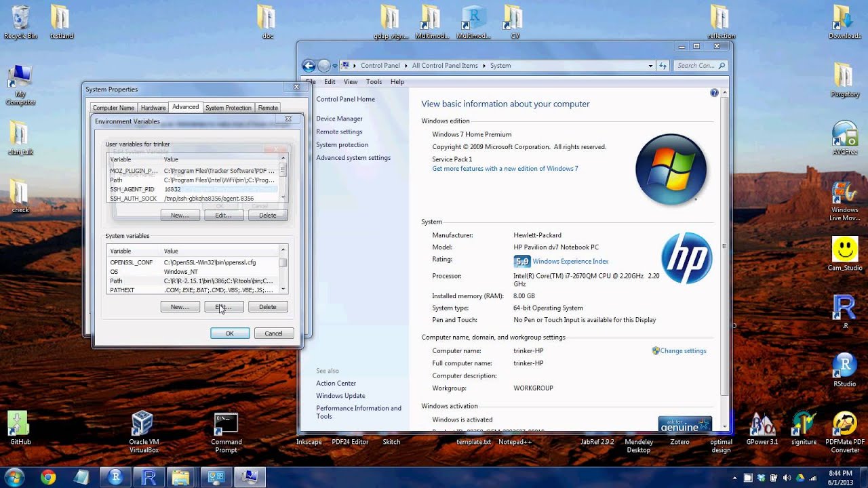The height and width of the screenshot is (488, 868).
Task: Open Windows Explorer folder on taskbar
Action: coord(181,477)
